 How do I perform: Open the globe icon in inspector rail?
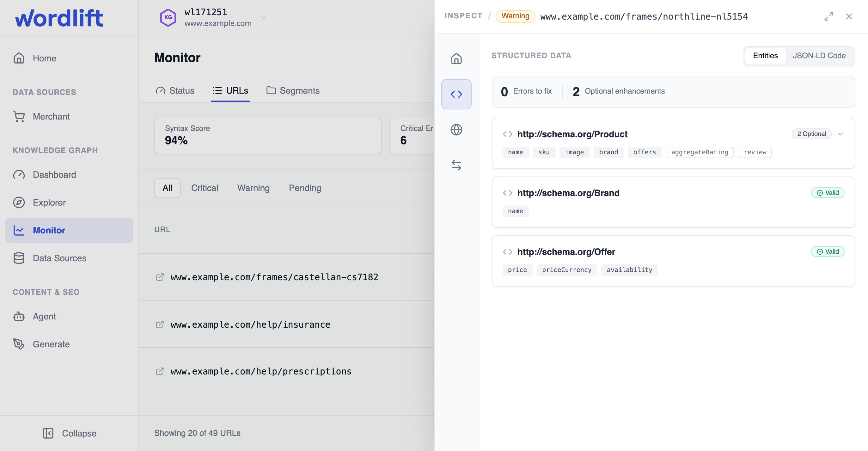(x=456, y=130)
